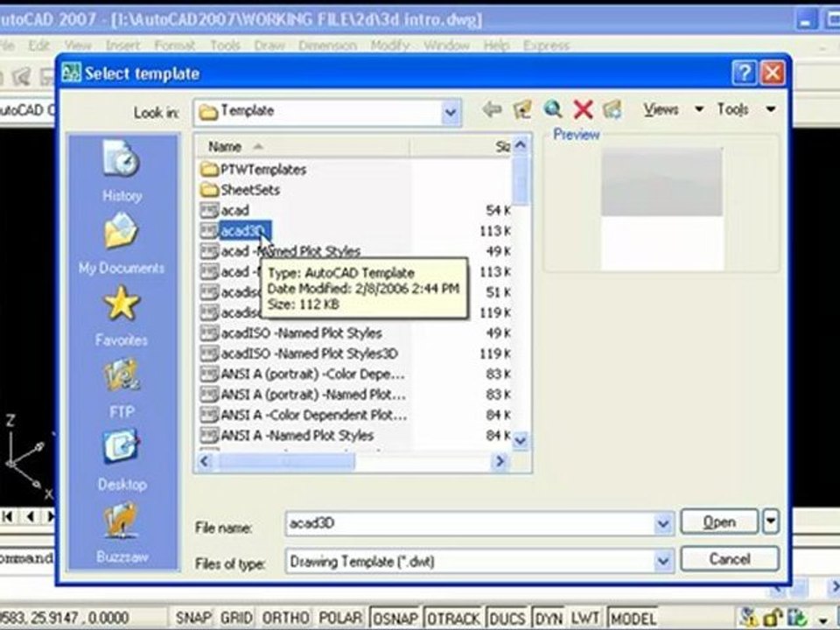840x630 pixels.
Task: Open the Edit menu in AutoCAD
Action: tap(38, 45)
